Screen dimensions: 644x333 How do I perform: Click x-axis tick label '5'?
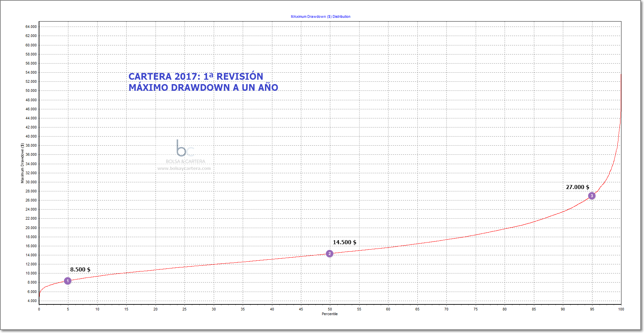pyautogui.click(x=68, y=309)
